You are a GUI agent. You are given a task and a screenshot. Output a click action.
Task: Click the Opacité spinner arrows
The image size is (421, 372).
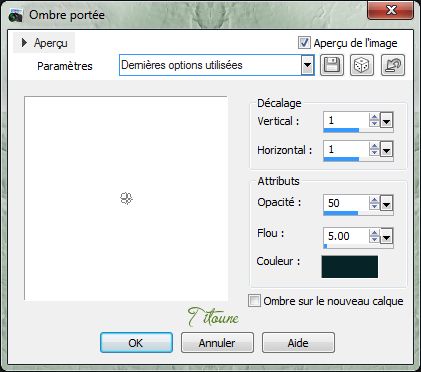[374, 203]
